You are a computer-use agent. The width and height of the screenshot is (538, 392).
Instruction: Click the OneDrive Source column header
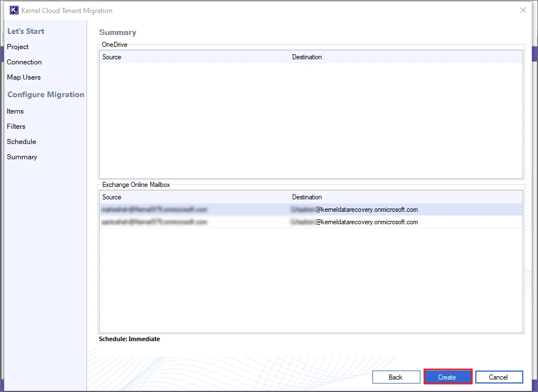[112, 57]
